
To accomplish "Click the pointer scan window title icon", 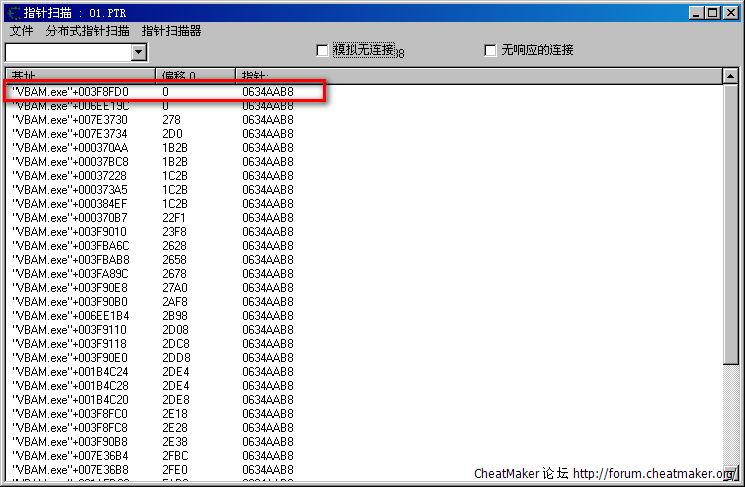I will tap(11, 13).
